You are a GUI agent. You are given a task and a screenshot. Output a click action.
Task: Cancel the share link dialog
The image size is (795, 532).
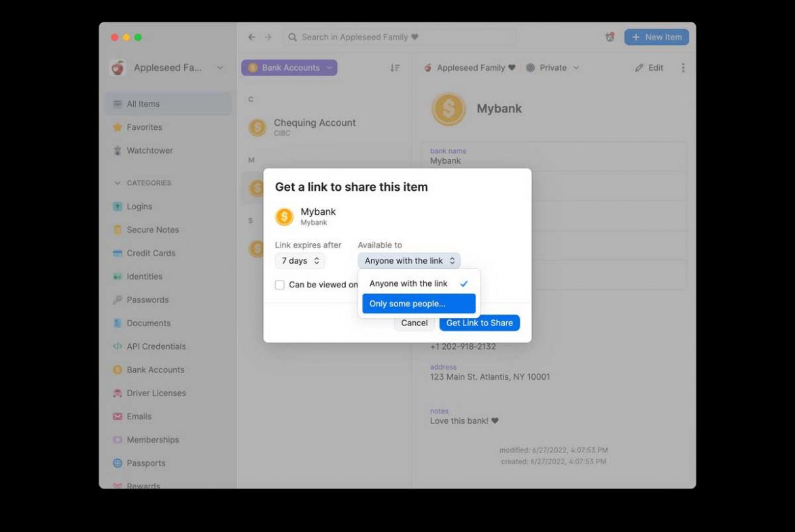pos(414,323)
